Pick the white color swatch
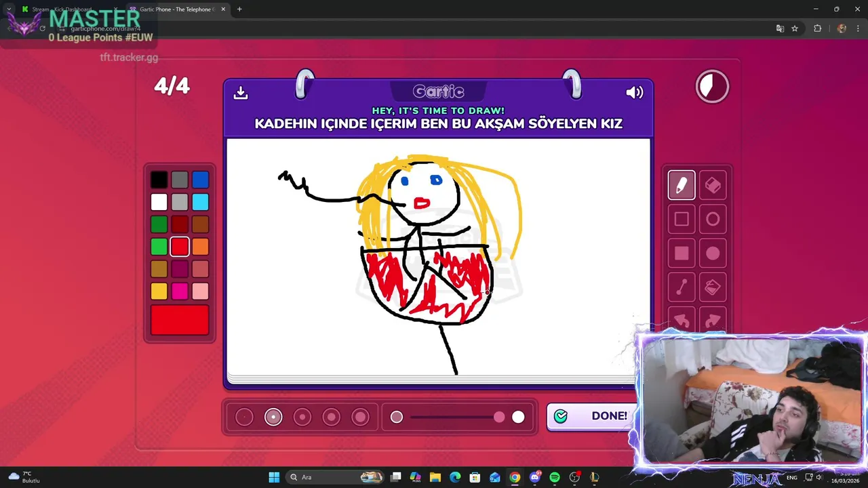The height and width of the screenshot is (488, 868). (x=159, y=202)
